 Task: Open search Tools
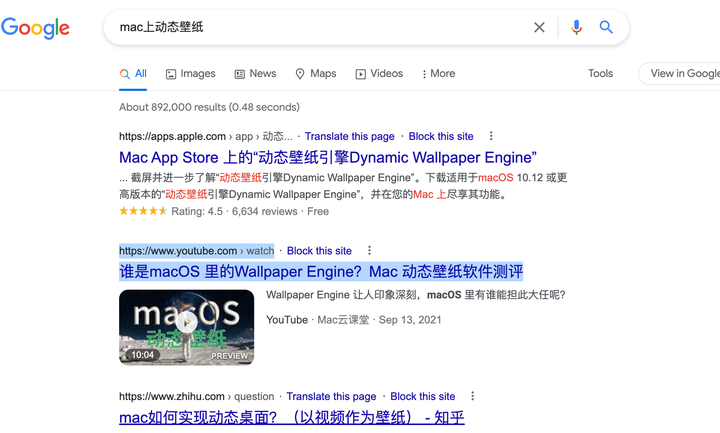(600, 73)
